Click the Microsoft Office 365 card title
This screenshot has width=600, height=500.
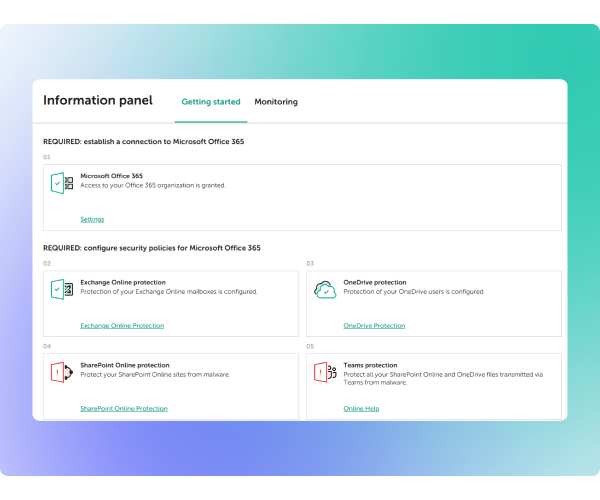(111, 176)
